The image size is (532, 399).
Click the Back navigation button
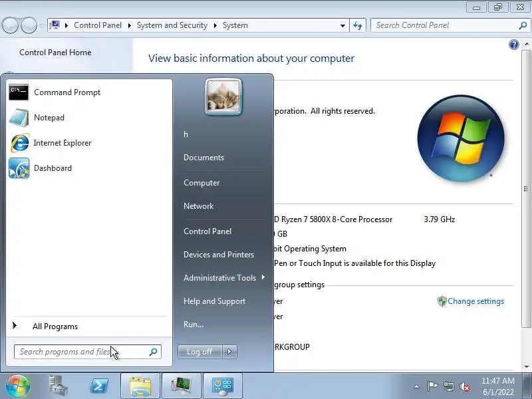10,25
